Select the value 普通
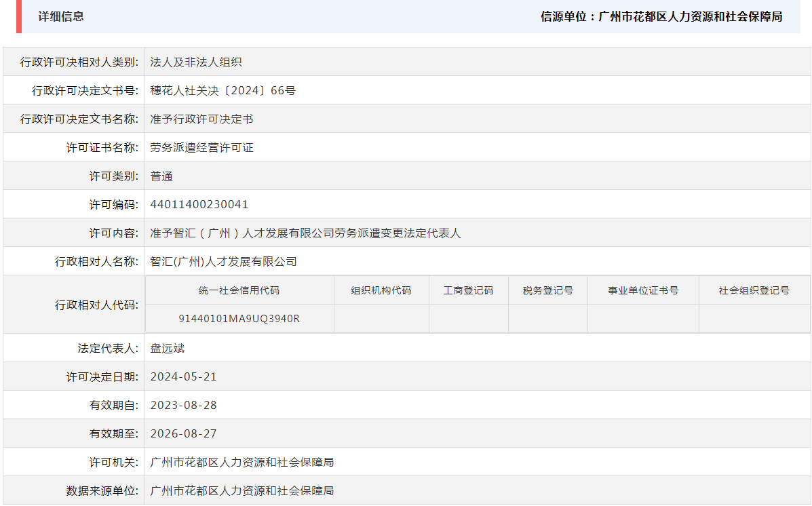The image size is (812, 506). point(161,176)
